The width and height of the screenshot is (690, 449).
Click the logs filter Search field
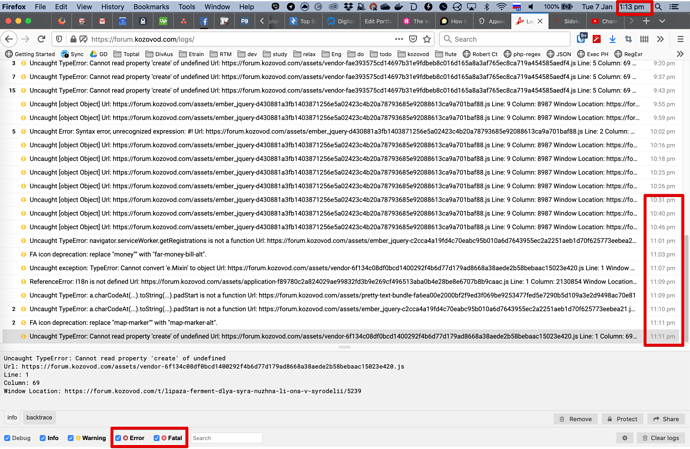[227, 438]
